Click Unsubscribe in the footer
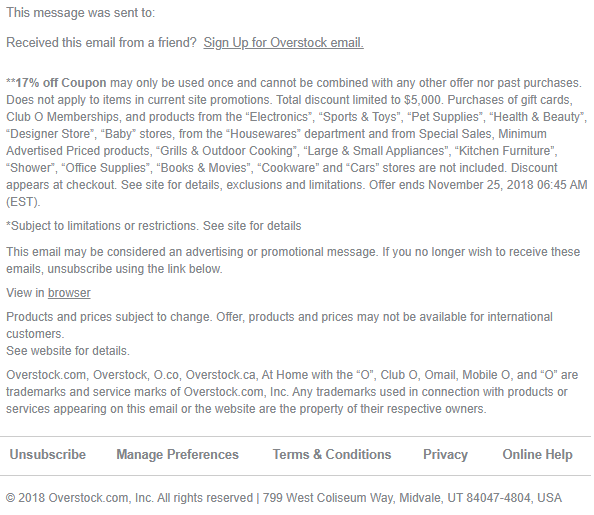This screenshot has height=515, width=594. pyautogui.click(x=48, y=454)
